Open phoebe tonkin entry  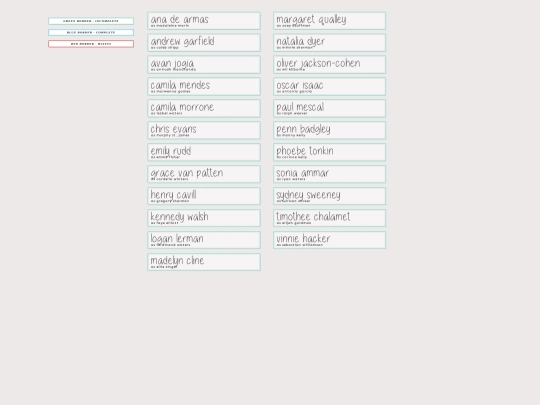tap(330, 152)
